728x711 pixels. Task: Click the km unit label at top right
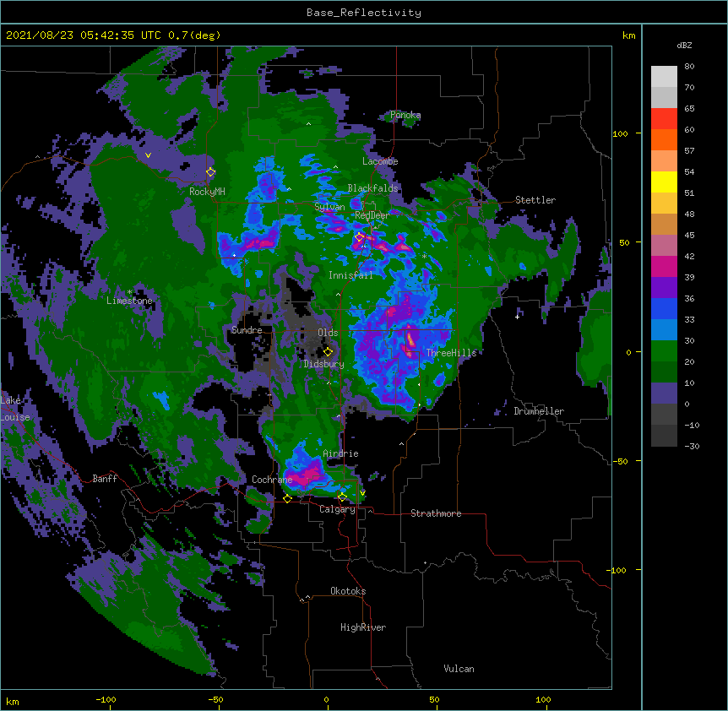[629, 35]
